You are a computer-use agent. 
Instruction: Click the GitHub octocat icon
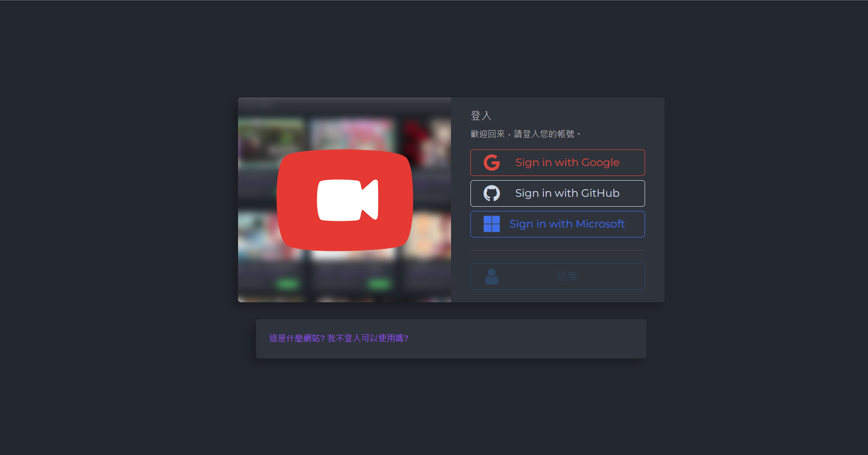pos(492,193)
